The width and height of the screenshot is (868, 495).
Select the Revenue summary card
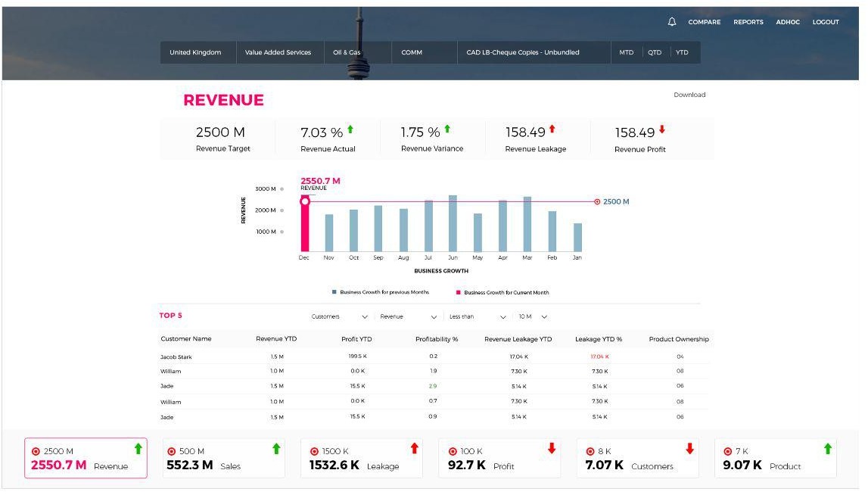(x=86, y=459)
